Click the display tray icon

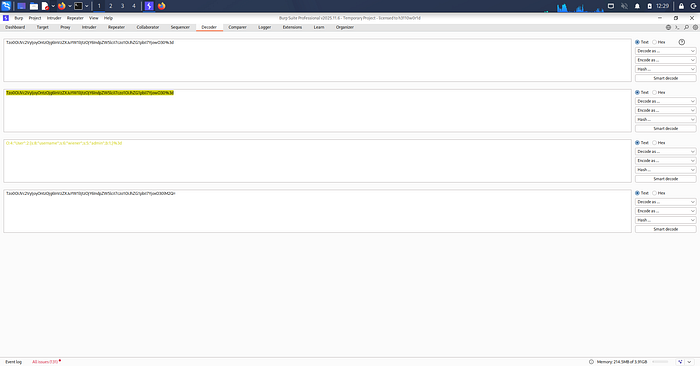611,6
